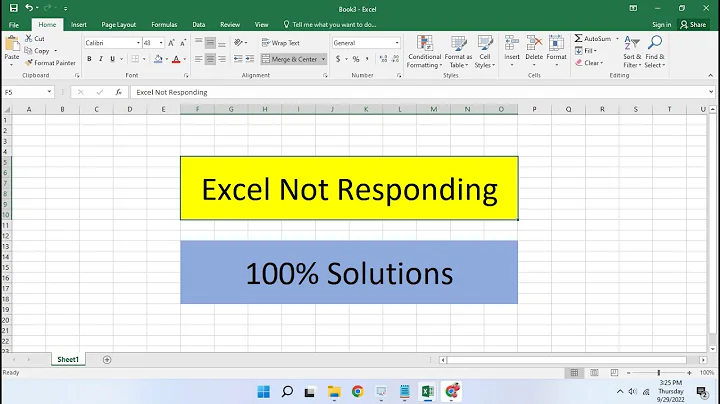
Task: Collapse the ribbon with the chevron
Action: pos(710,75)
